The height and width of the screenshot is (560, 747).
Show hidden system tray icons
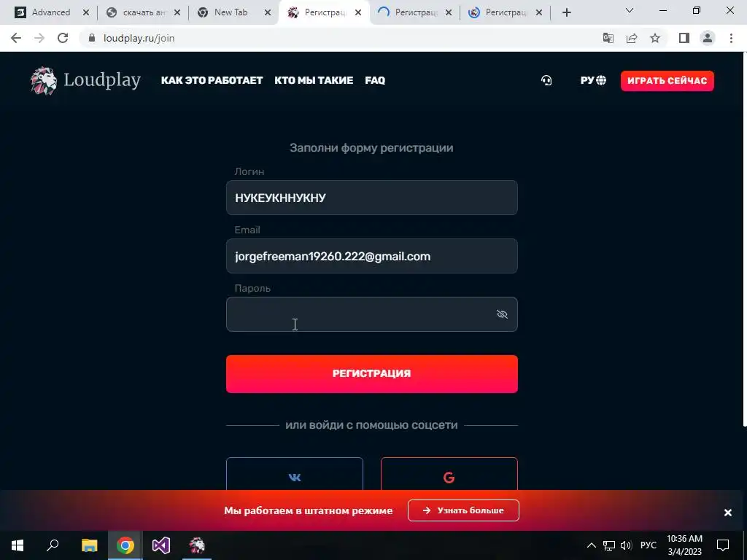(591, 545)
